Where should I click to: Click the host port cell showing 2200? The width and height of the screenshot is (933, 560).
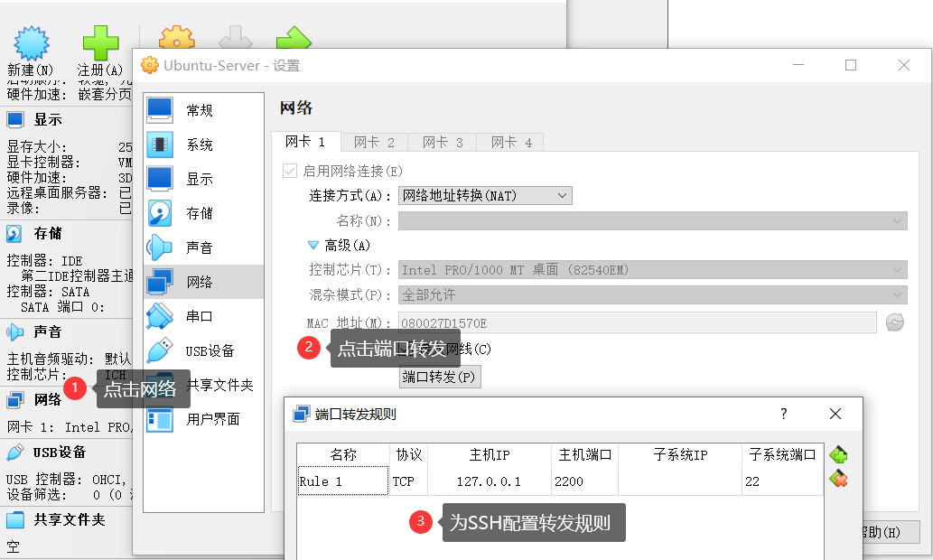[584, 481]
